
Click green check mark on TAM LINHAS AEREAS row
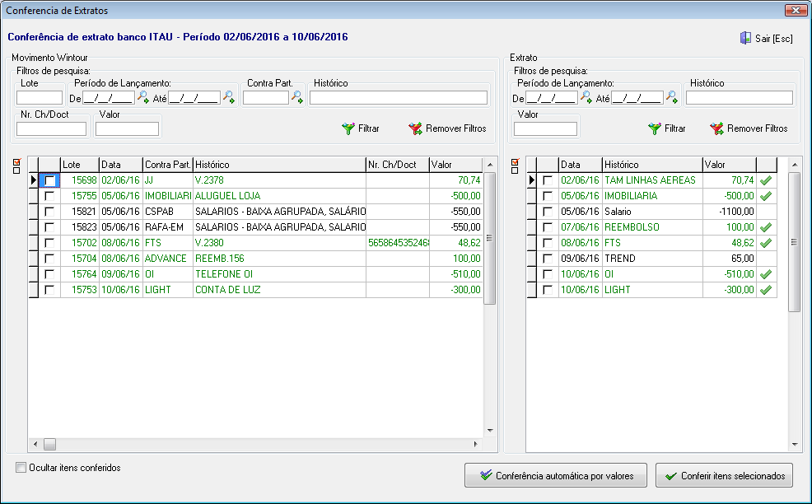tap(765, 180)
